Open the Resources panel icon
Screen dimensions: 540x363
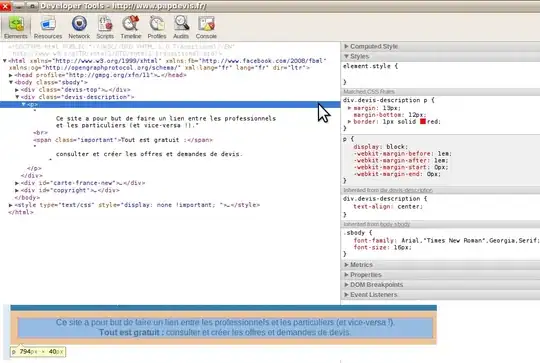pos(48,28)
